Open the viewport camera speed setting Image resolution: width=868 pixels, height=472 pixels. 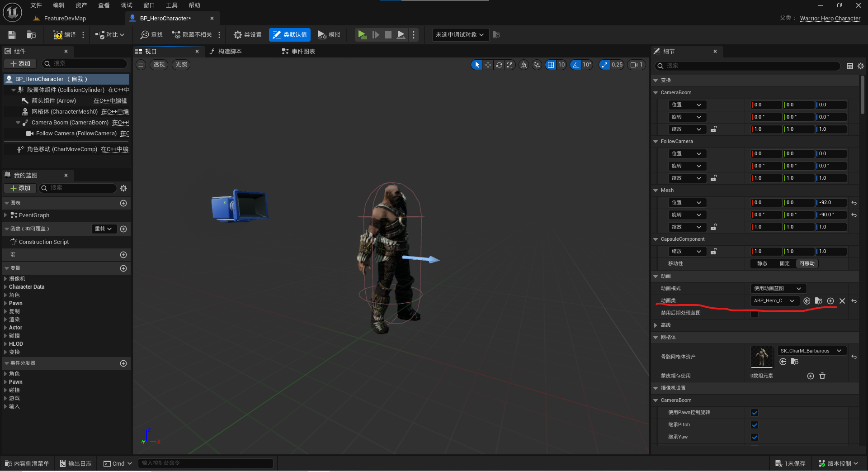[x=636, y=65]
